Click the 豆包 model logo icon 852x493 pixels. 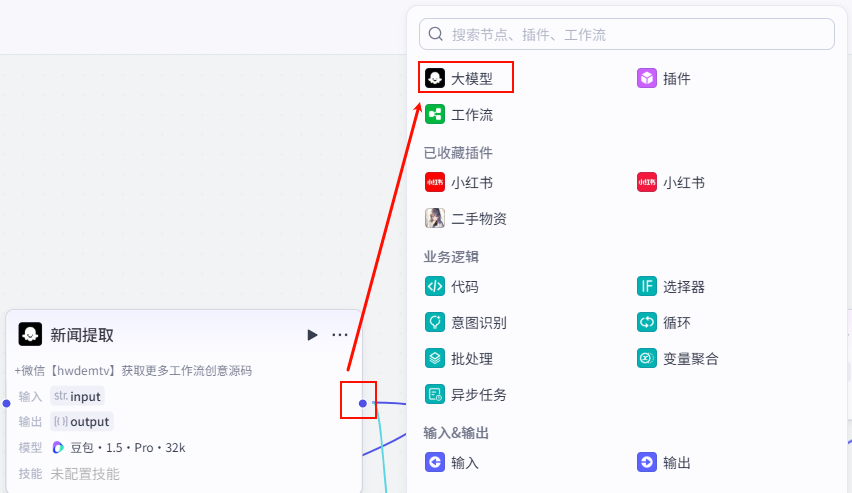coord(58,447)
